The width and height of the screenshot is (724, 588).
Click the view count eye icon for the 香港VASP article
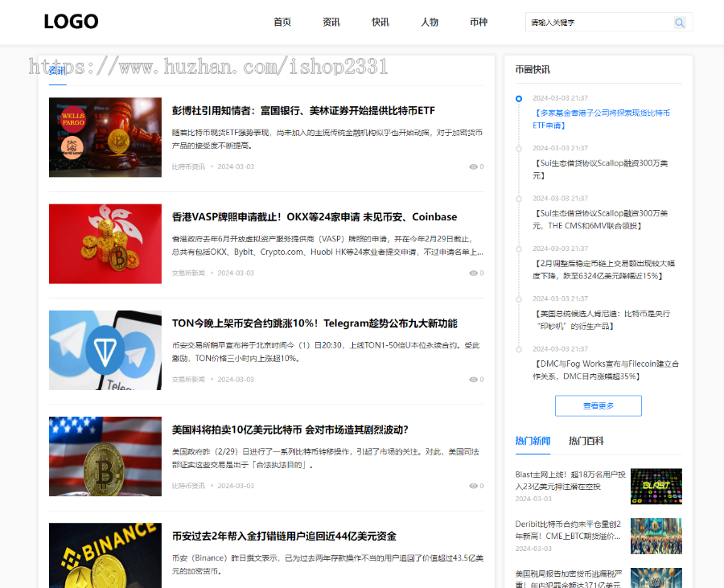(473, 273)
